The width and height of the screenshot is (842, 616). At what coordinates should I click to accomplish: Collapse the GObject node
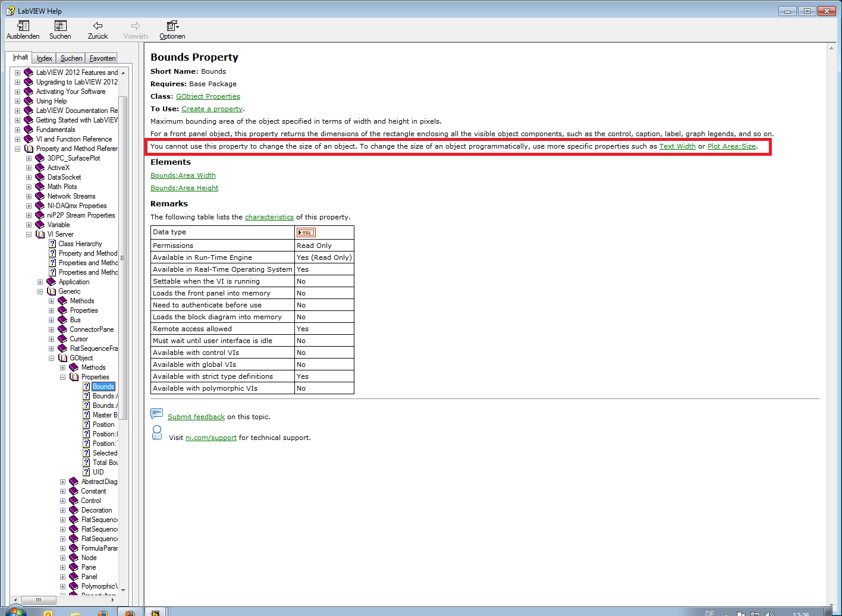tap(51, 358)
